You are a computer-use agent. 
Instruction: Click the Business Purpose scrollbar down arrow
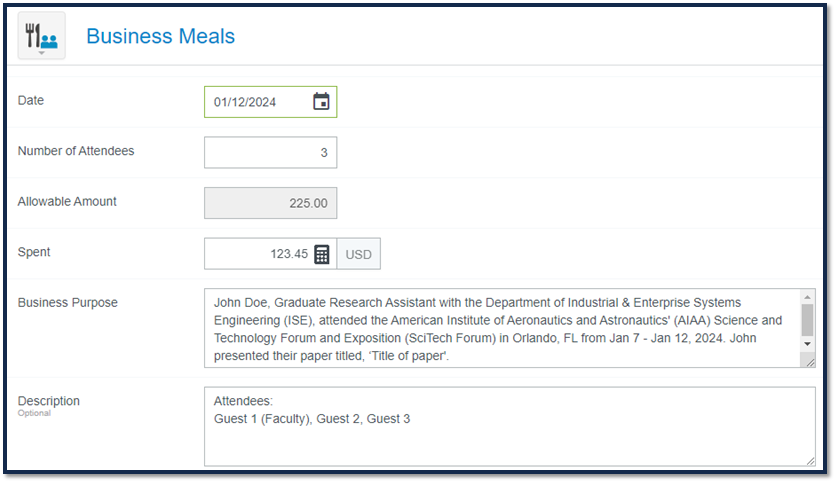[807, 344]
